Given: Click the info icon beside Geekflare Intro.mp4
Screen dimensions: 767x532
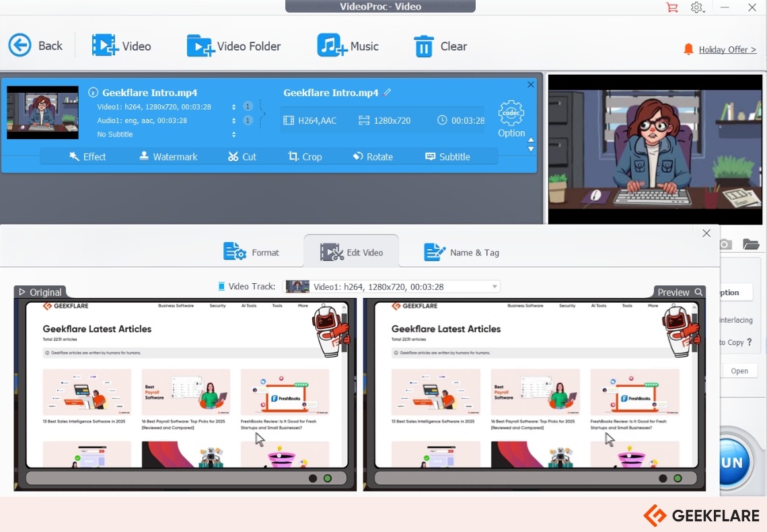Looking at the screenshot, I should point(93,92).
